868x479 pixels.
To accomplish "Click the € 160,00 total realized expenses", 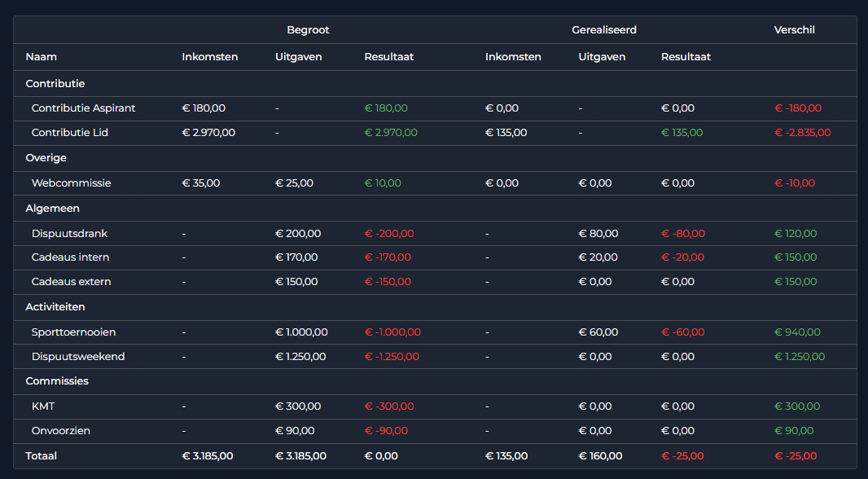I will pos(601,456).
